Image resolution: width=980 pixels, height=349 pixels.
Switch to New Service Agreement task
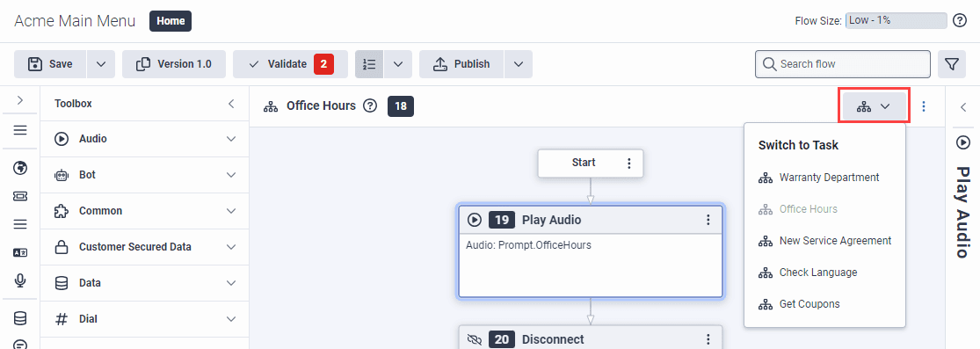pyautogui.click(x=824, y=241)
